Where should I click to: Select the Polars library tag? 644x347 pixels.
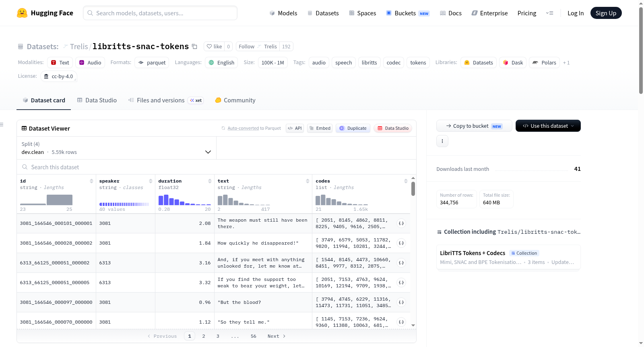click(544, 62)
